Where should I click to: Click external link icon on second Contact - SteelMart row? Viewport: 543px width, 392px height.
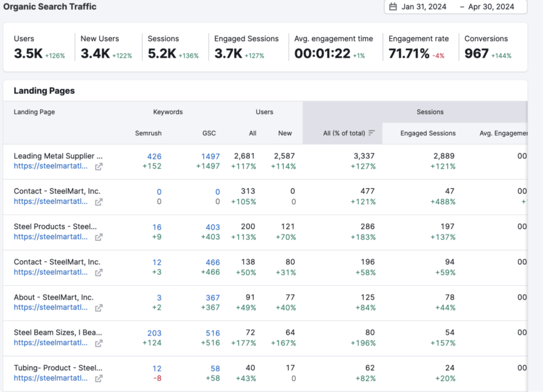pyautogui.click(x=99, y=273)
